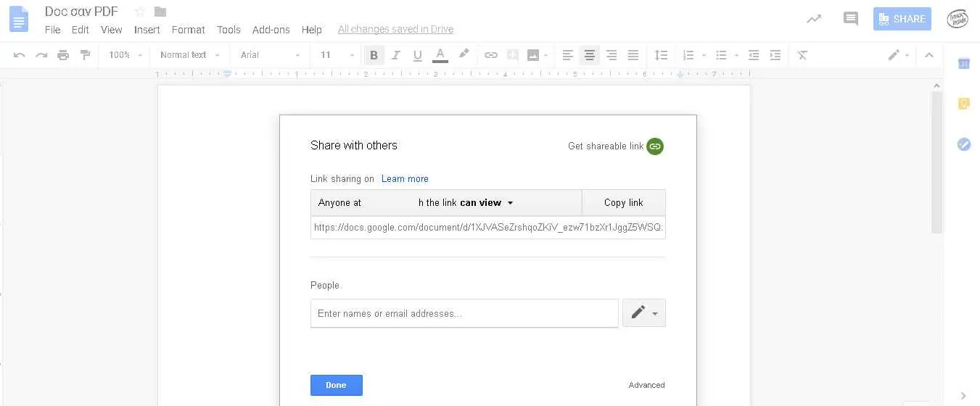Screen dimensions: 980x406
Task: Click the print icon in toolbar
Action: 63,55
